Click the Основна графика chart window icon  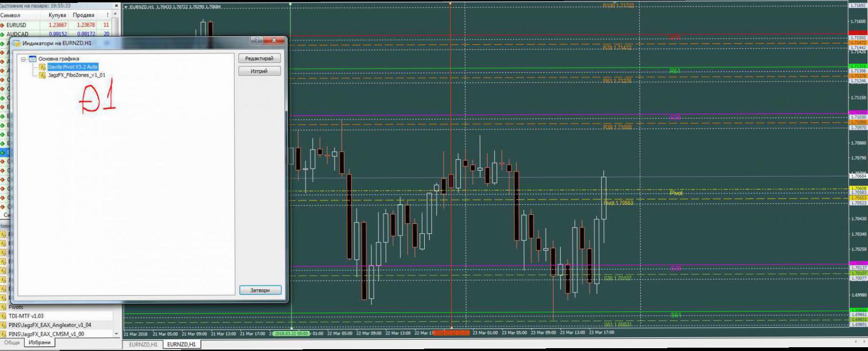pyautogui.click(x=32, y=59)
